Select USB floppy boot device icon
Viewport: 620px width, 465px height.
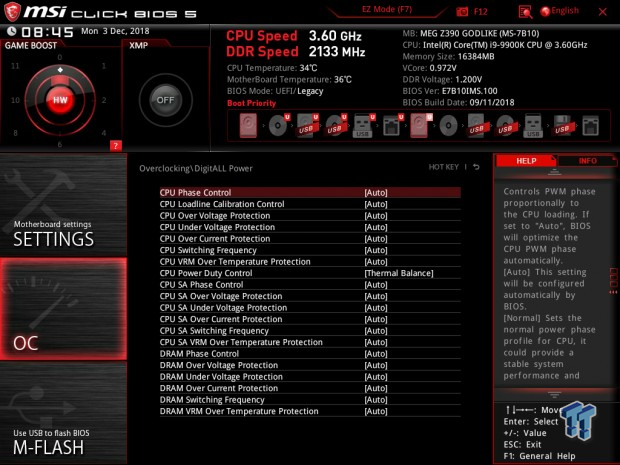[562, 126]
